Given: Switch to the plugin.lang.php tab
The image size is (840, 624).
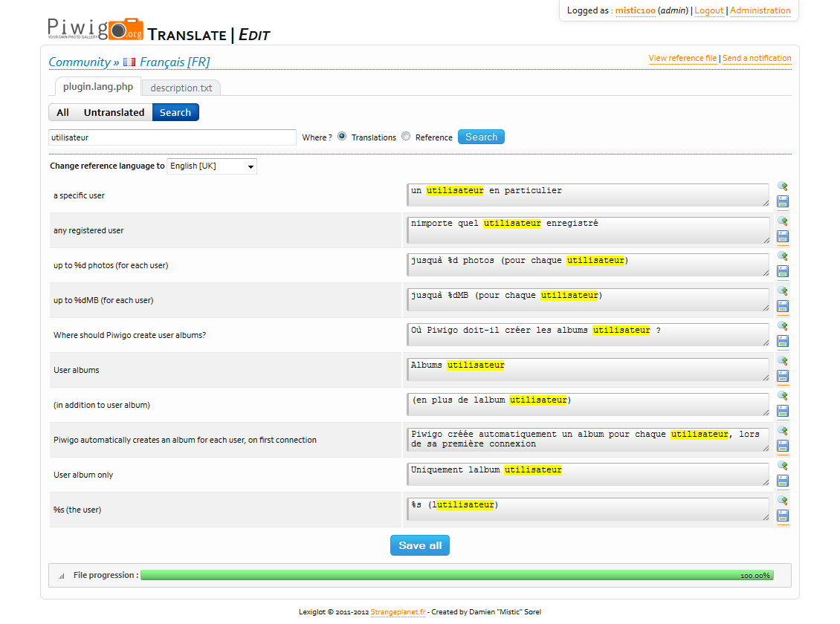Looking at the screenshot, I should (98, 87).
